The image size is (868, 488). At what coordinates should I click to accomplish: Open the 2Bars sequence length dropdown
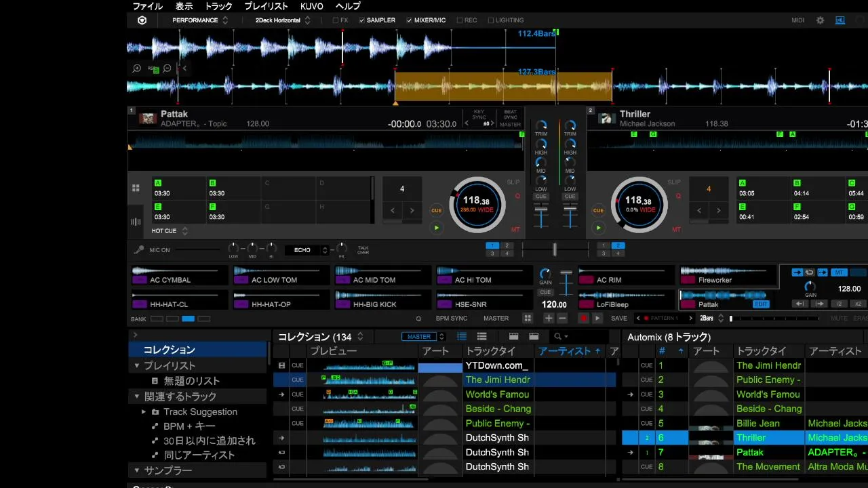point(711,318)
